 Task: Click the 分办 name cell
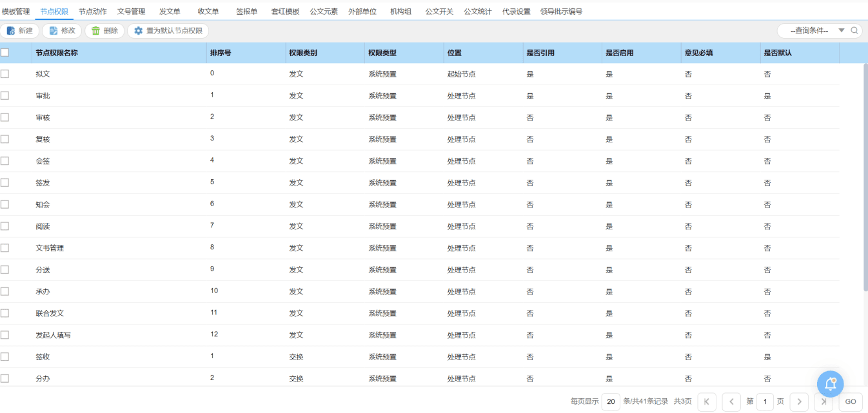(43, 379)
